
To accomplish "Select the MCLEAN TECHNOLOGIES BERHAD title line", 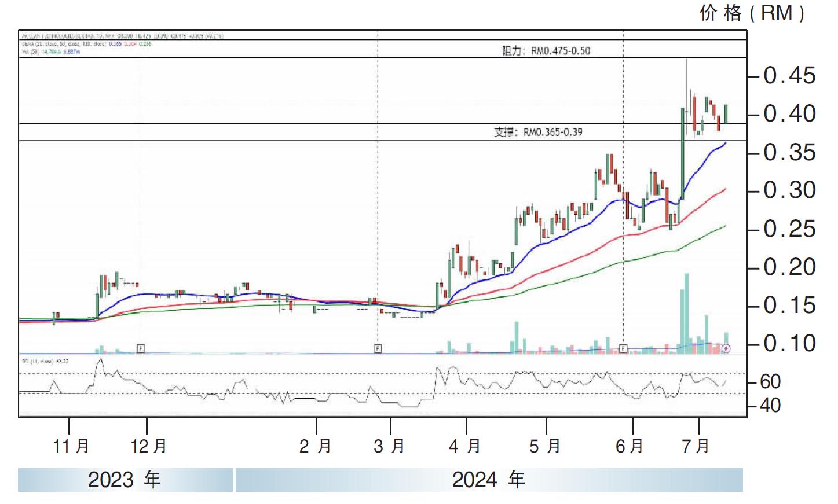I will 122,36.
